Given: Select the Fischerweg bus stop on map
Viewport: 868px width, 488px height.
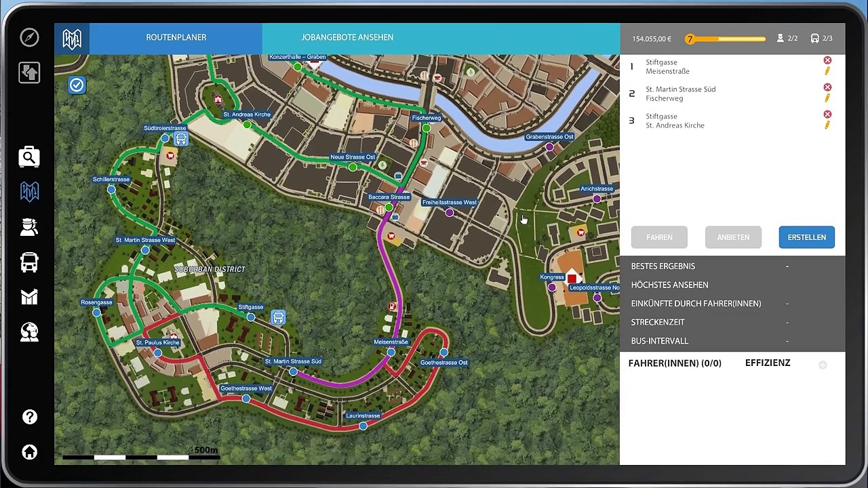Looking at the screenshot, I should click(x=426, y=128).
